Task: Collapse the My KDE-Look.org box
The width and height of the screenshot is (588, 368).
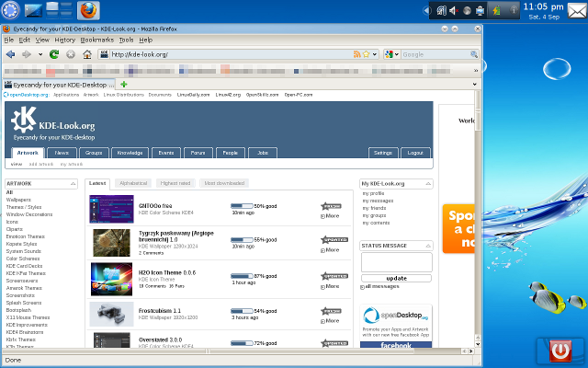Action: [428, 184]
